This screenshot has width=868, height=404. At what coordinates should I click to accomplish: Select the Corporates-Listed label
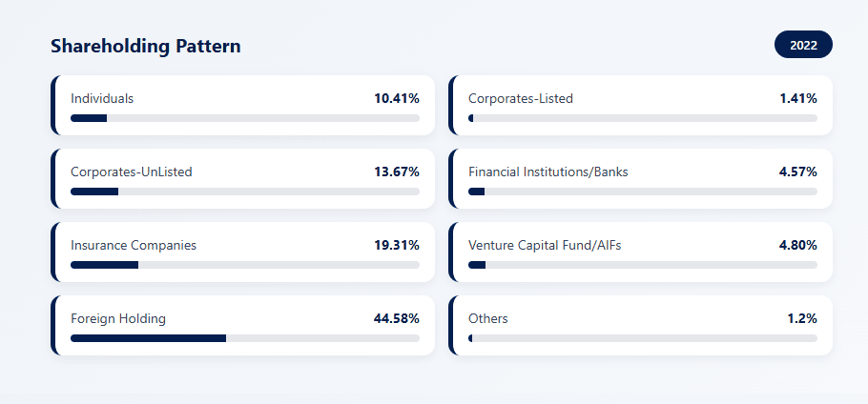[x=520, y=98]
